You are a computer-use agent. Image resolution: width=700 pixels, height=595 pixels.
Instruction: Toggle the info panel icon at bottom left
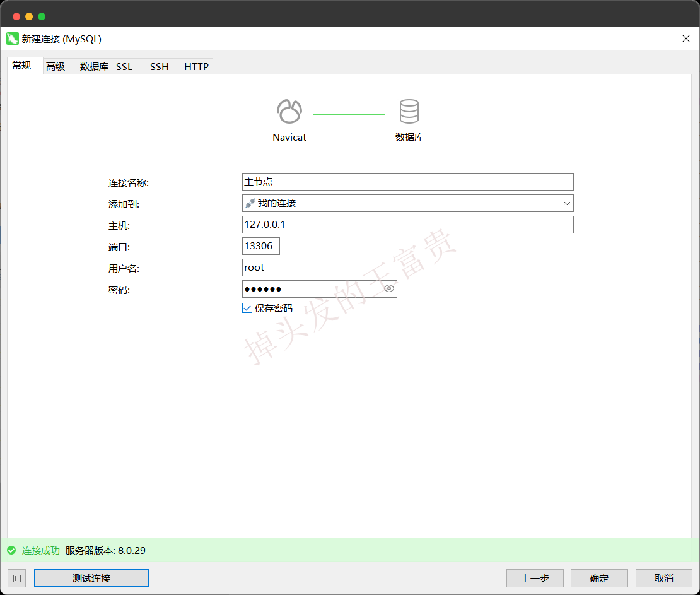(17, 579)
